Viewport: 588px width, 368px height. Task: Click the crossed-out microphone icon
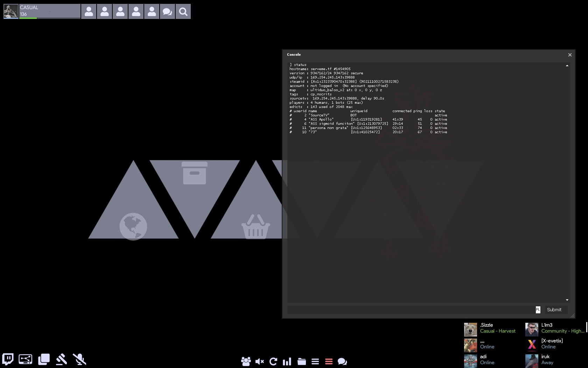(x=79, y=359)
